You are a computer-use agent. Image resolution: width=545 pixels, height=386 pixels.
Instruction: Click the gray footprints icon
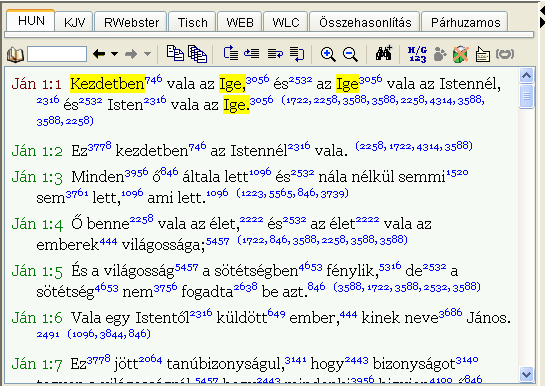coord(440,54)
